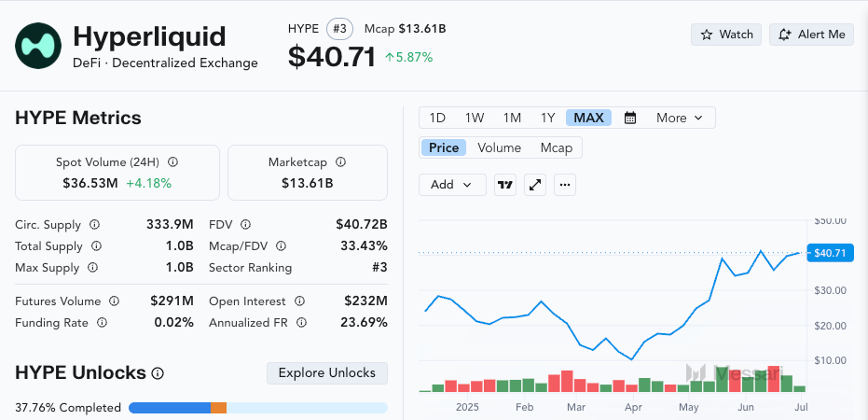The image size is (868, 420).
Task: Click the +4.18% spot volume change
Action: click(x=149, y=183)
